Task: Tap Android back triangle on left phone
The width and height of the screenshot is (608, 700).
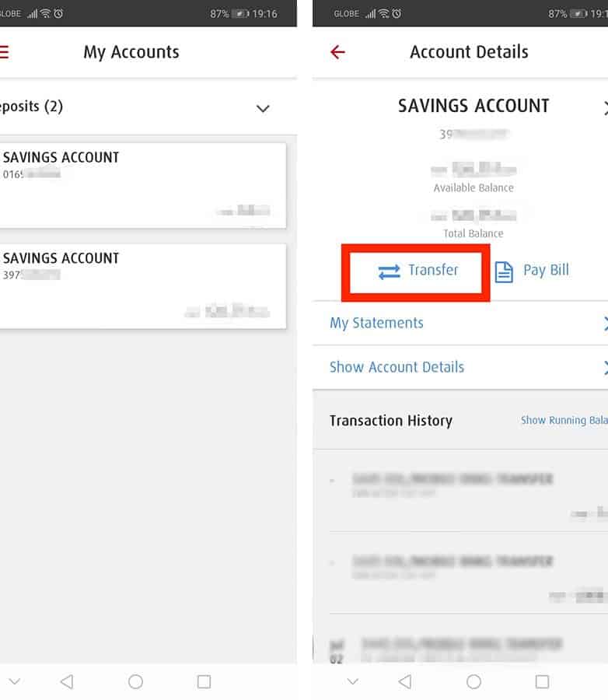Action: click(67, 681)
